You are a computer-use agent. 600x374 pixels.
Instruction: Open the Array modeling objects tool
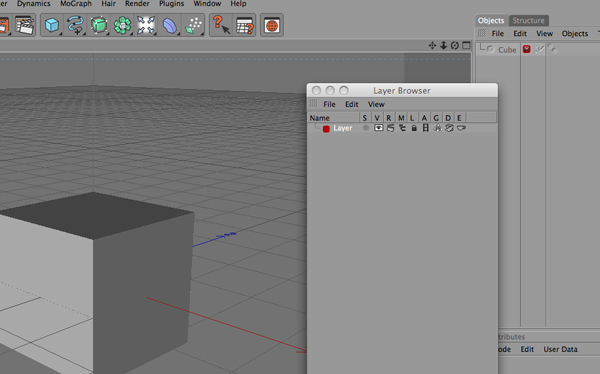[x=122, y=26]
